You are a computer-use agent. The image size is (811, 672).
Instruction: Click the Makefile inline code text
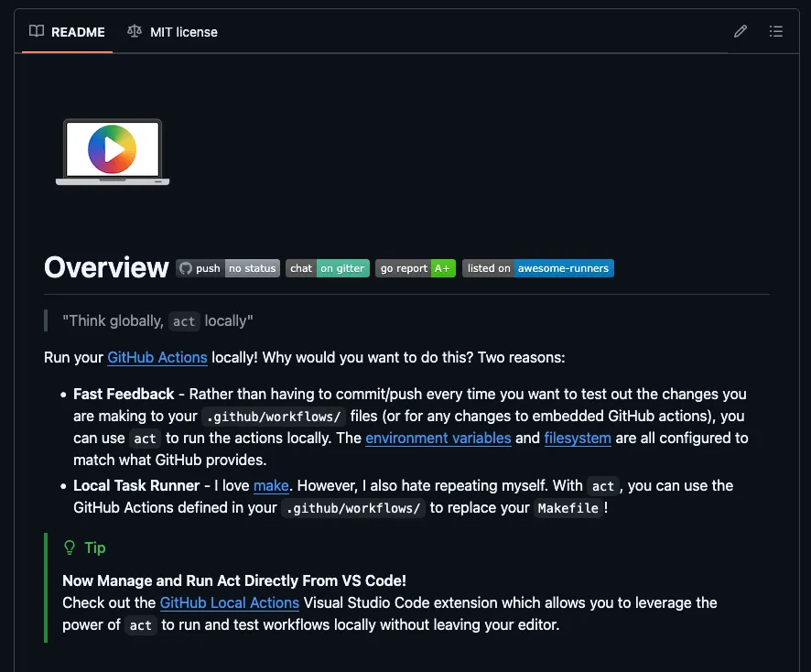tap(568, 508)
